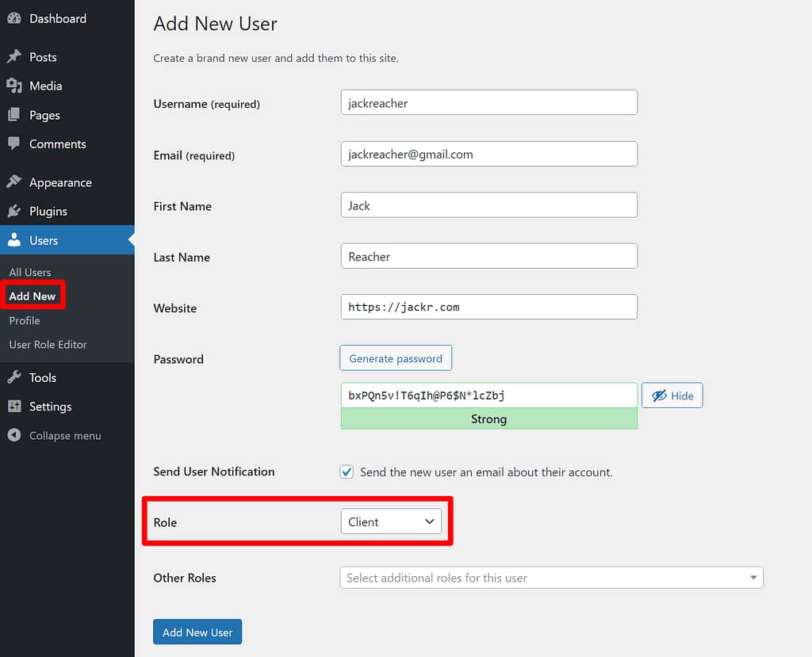Click the Pages icon in sidebar
812x657 pixels.
14,114
